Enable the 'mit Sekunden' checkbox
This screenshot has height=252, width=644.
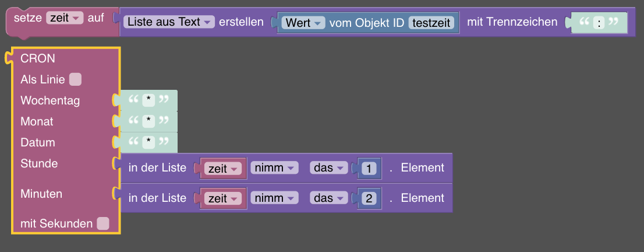click(103, 223)
